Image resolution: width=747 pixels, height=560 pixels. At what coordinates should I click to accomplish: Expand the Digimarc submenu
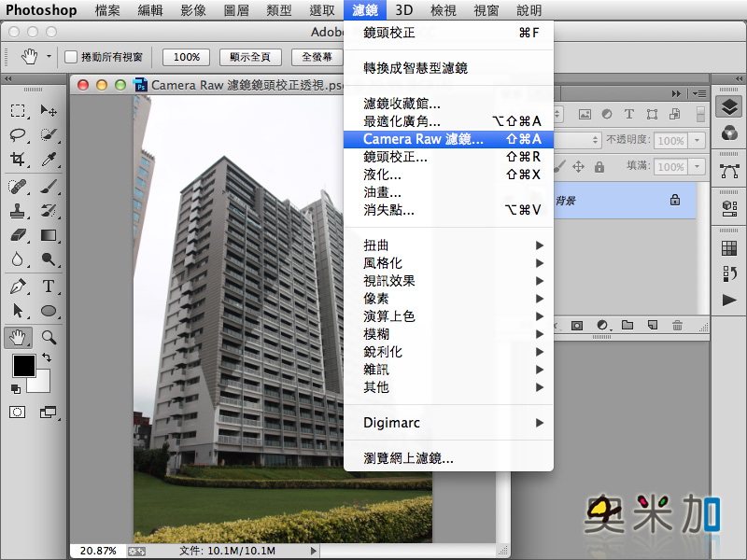(448, 423)
